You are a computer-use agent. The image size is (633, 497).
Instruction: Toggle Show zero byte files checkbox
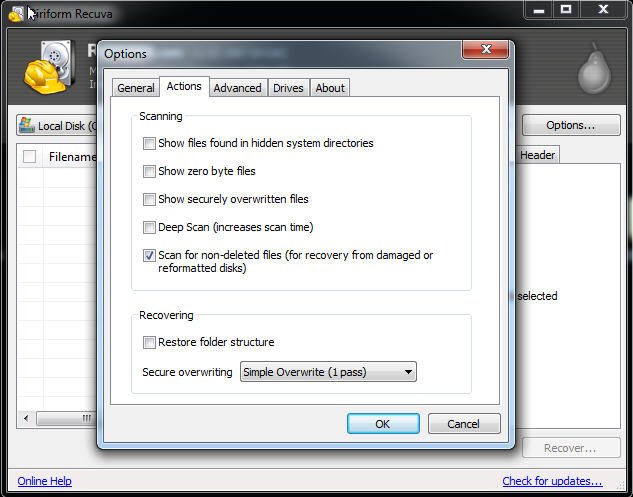pos(149,171)
